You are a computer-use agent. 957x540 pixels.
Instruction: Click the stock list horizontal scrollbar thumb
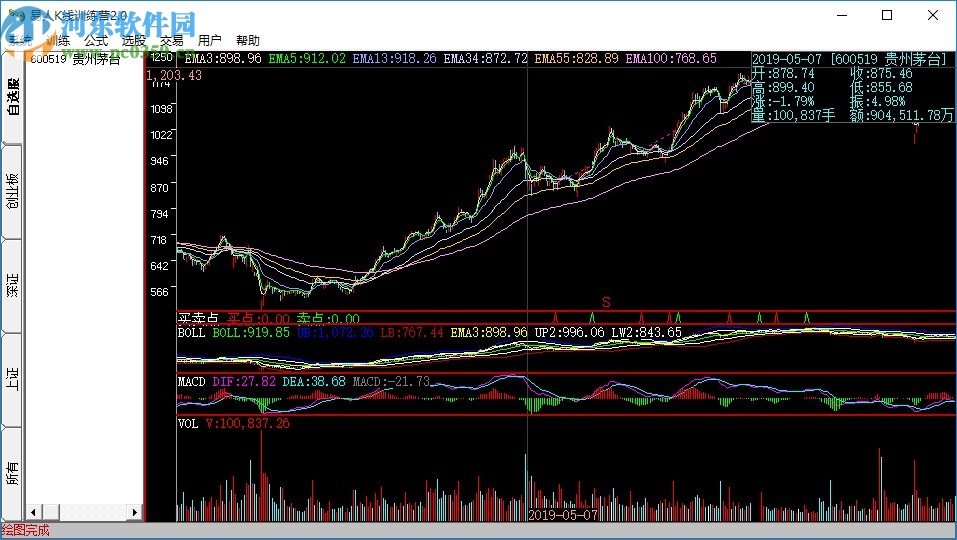click(x=50, y=512)
